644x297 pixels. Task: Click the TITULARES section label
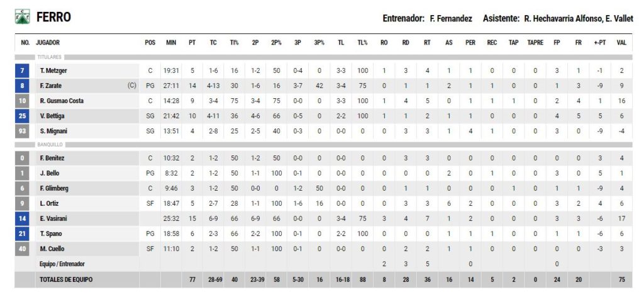tap(49, 57)
